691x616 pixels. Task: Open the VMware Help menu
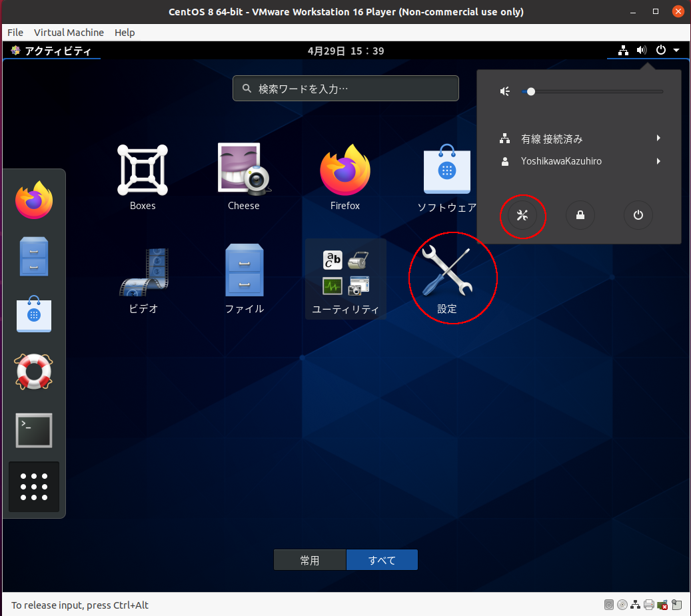[125, 33]
